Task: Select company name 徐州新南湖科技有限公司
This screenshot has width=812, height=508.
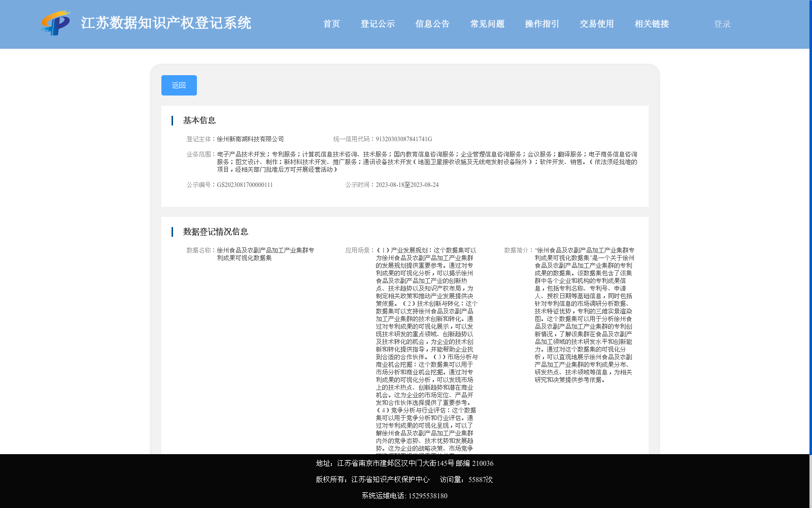Action: click(250, 139)
